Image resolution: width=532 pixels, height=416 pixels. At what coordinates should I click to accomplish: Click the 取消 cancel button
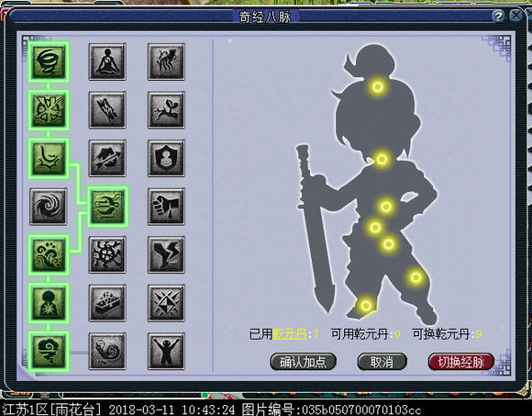pyautogui.click(x=382, y=362)
